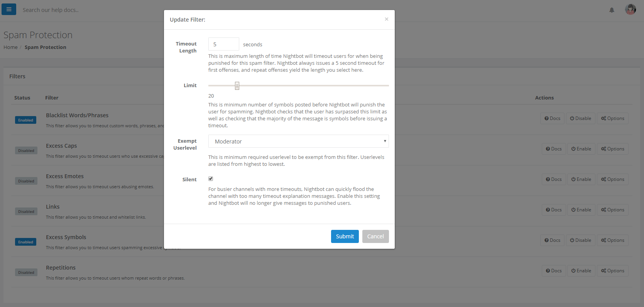Open Options for Excess Caps
The image size is (644, 307).
[612, 149]
